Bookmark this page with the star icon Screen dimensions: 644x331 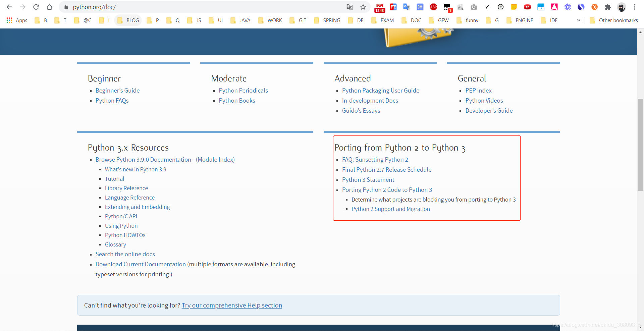(363, 7)
